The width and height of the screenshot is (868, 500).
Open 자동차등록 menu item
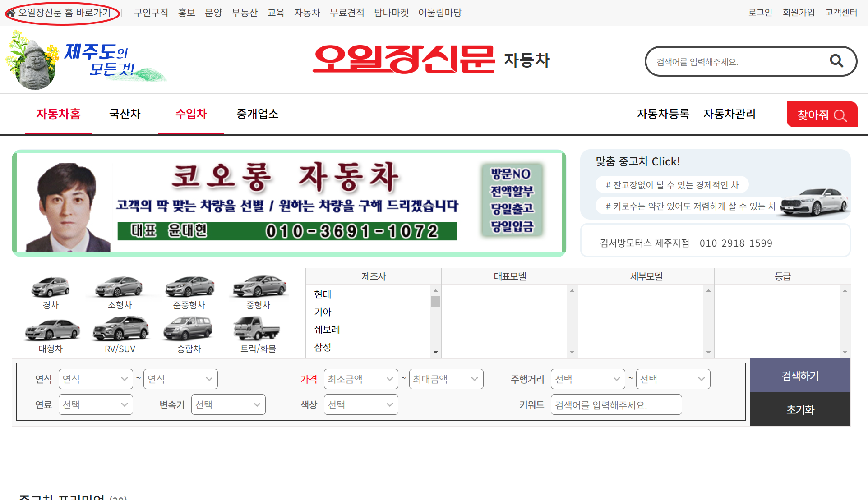[x=663, y=114]
